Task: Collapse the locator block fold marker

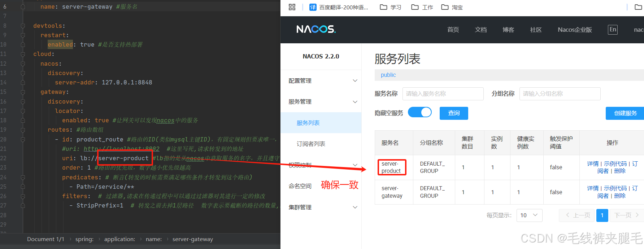Action: 23,111
